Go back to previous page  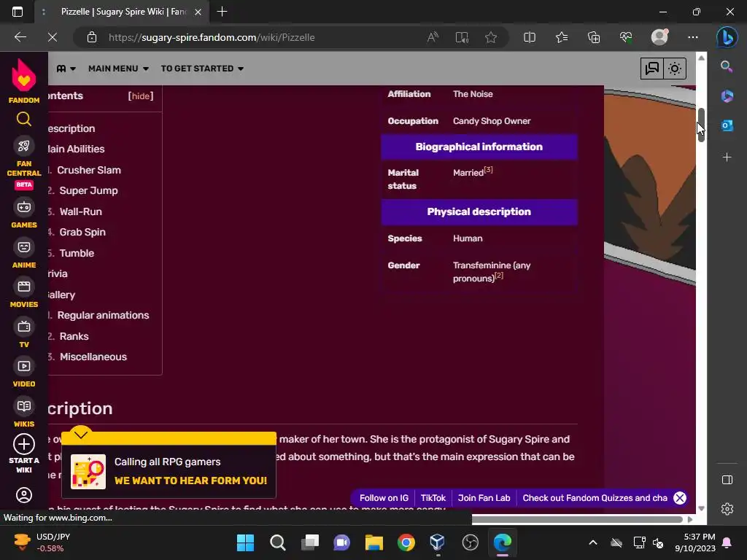20,37
